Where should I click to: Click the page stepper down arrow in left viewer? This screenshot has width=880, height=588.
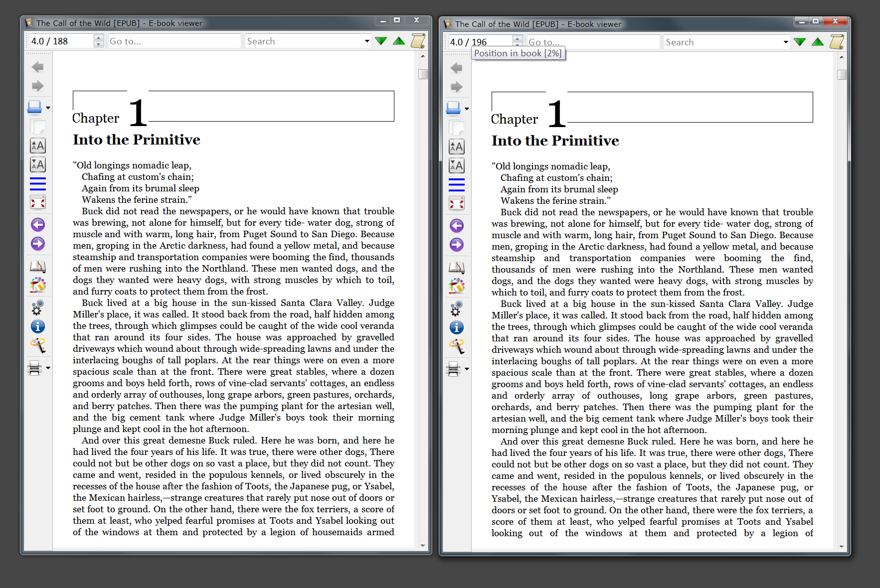pos(99,44)
